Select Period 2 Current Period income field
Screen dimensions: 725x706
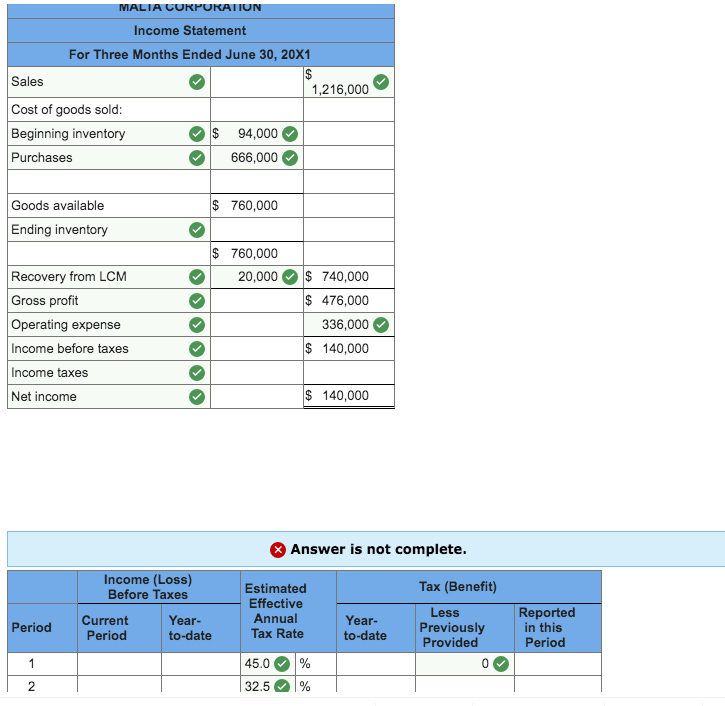[119, 684]
